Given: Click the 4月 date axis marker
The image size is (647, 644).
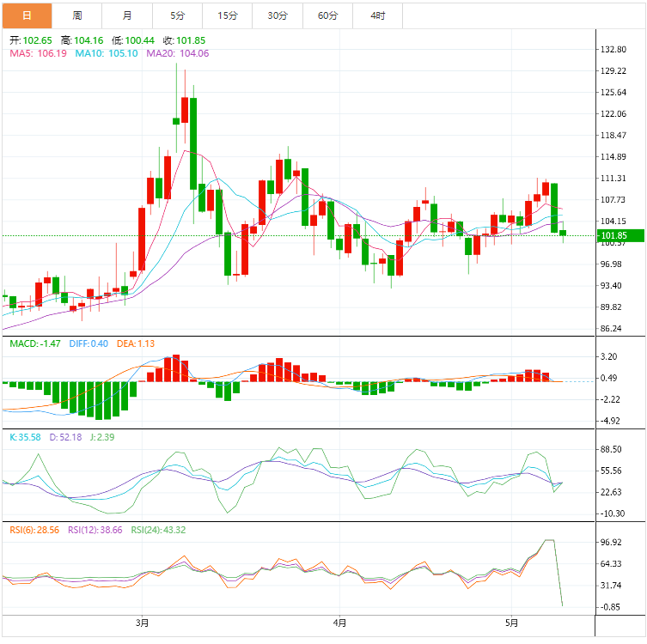Looking at the screenshot, I should (339, 623).
